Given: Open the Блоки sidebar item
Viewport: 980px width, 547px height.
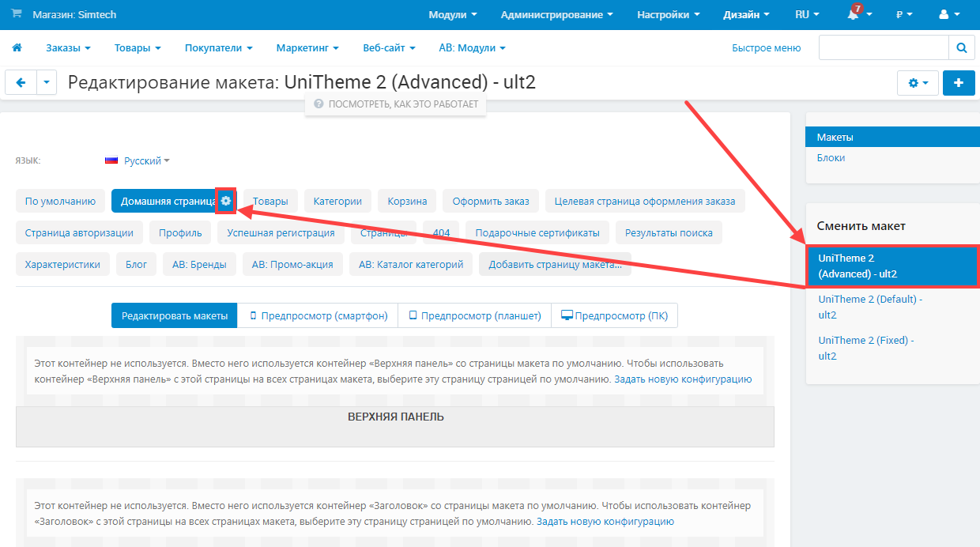Looking at the screenshot, I should (x=831, y=157).
